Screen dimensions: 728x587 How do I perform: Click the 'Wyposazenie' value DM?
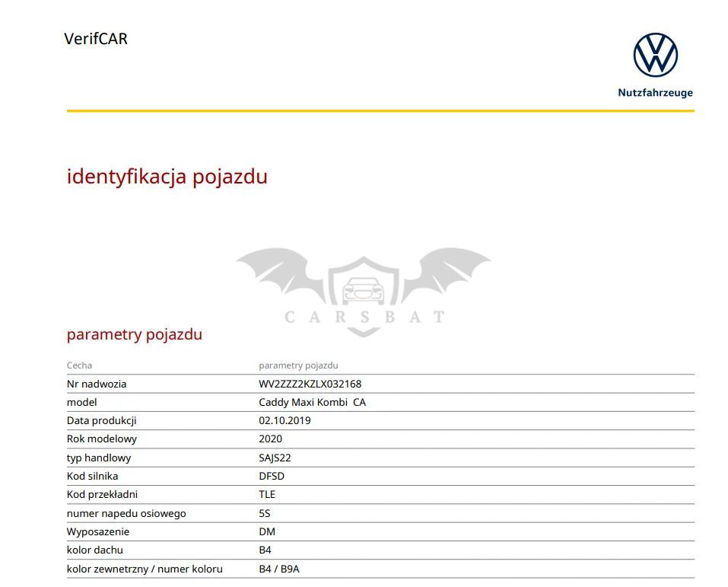pyautogui.click(x=267, y=531)
